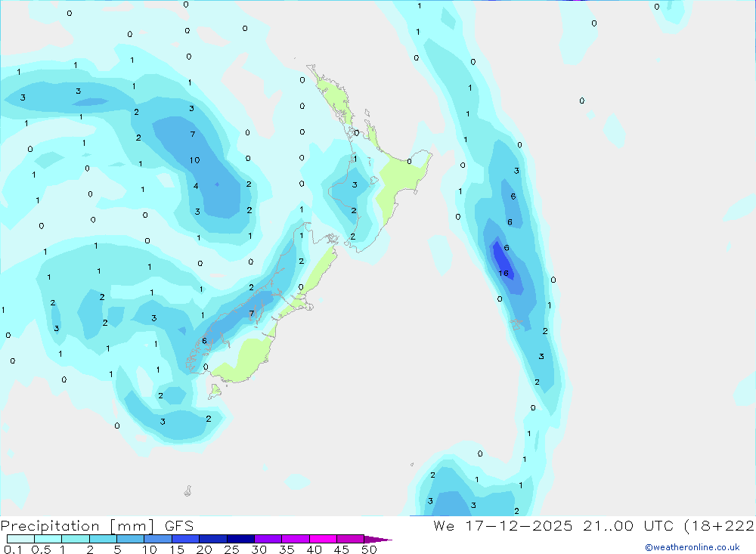The width and height of the screenshot is (756, 554).
Task: Click the "45" legend tick label
Action: point(342,549)
